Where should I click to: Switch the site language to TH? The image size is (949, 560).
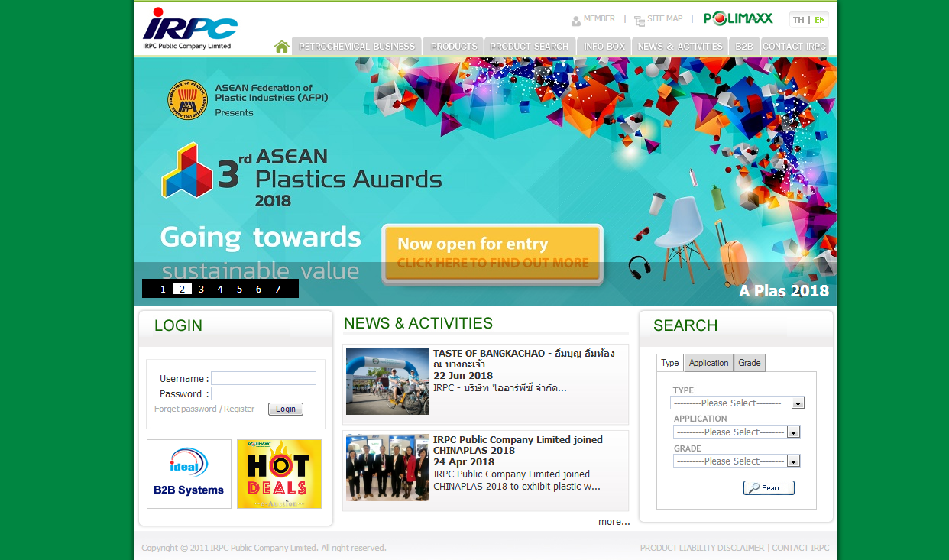point(797,18)
